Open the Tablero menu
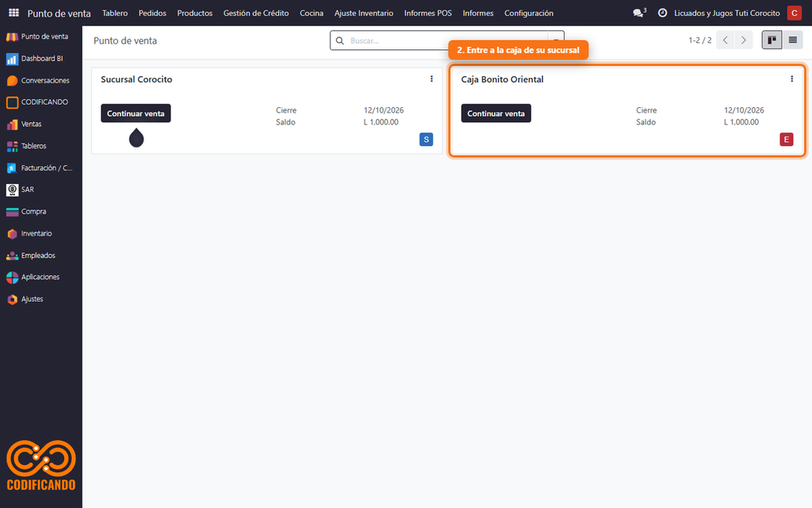 [115, 13]
